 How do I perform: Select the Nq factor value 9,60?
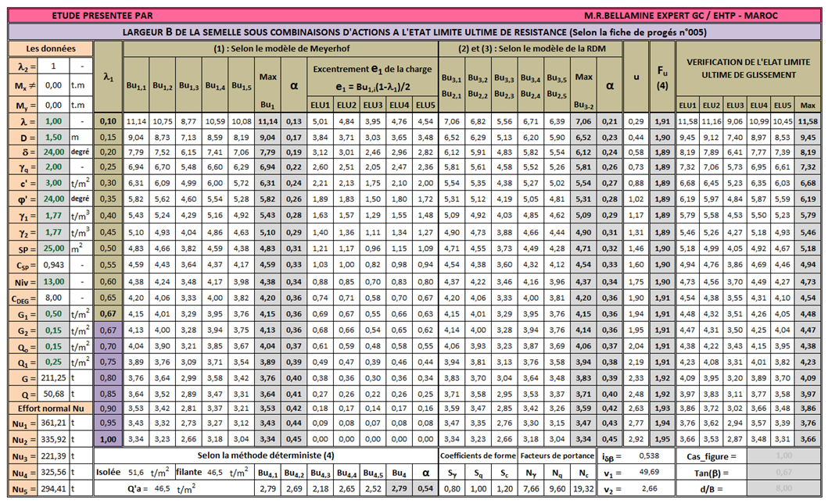[557, 488]
